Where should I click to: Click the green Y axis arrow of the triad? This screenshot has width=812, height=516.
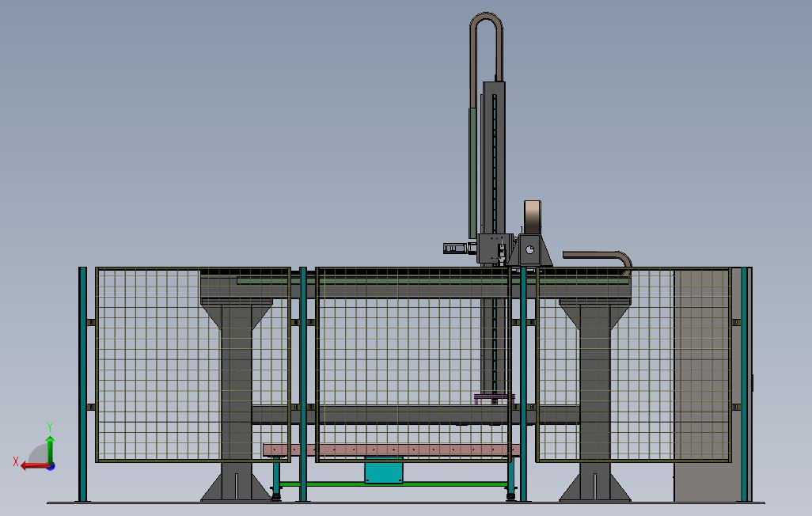click(50, 449)
